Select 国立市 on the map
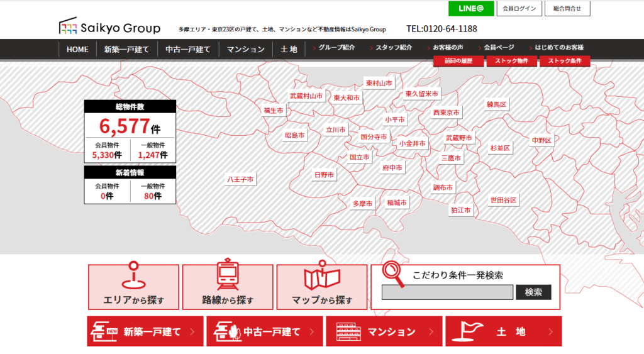Viewport: 644px width, 354px height. pyautogui.click(x=359, y=157)
